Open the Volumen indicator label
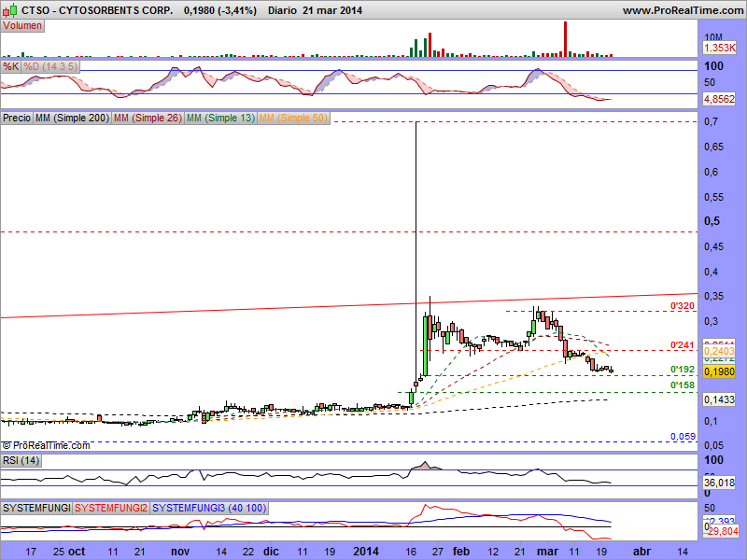747x560 pixels. [x=22, y=26]
